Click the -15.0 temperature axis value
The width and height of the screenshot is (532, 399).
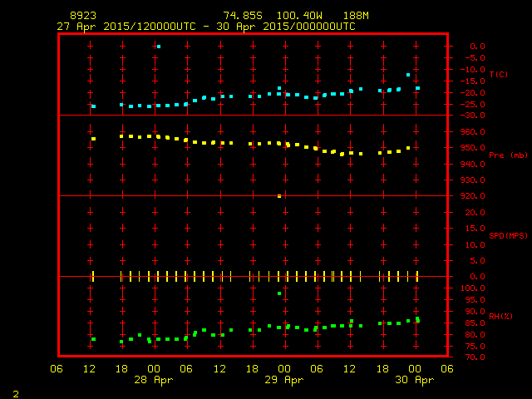(x=473, y=81)
